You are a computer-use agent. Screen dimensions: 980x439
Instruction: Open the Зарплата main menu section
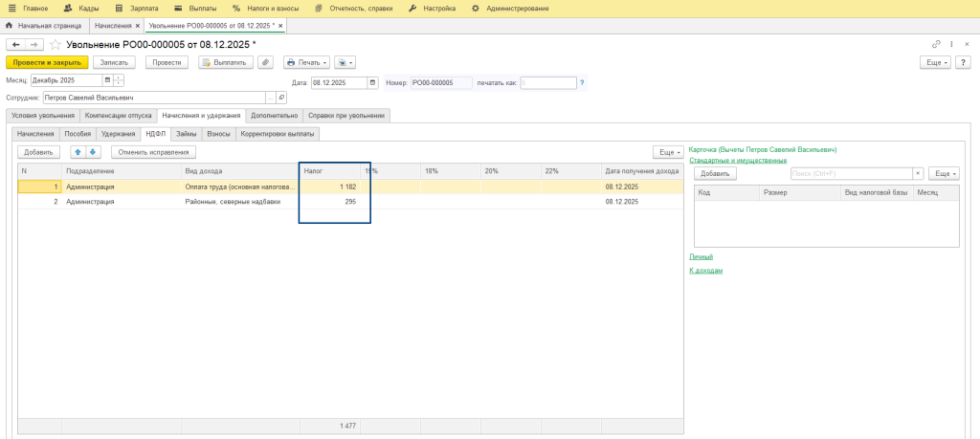click(144, 8)
